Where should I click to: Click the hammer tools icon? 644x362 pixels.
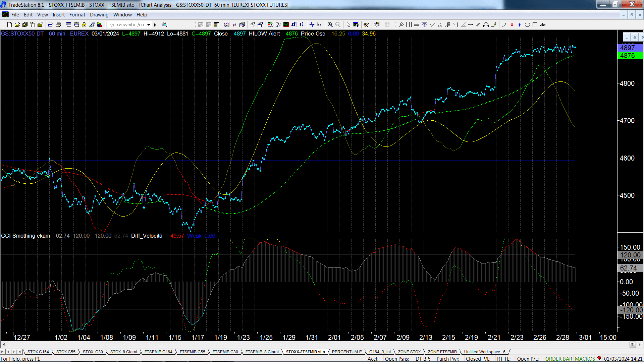366,24
